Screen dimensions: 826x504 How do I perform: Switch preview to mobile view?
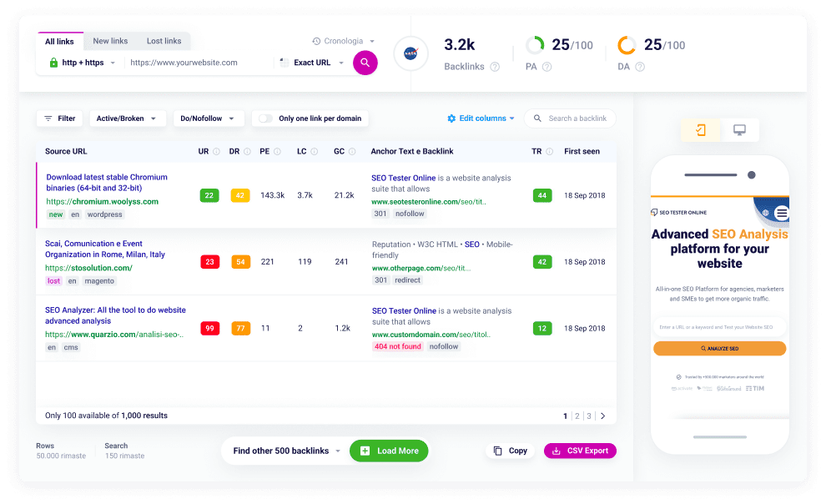702,130
